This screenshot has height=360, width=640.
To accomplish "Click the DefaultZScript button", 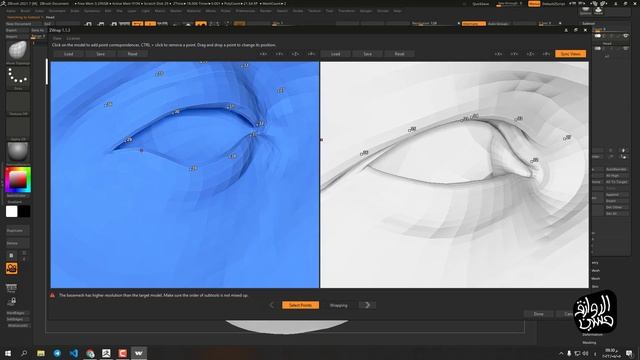I will 553,4.
